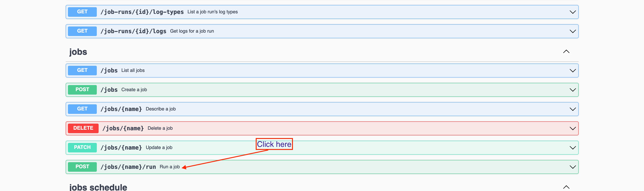Select the 'jobs' section heading
The image size is (644, 191).
[x=78, y=52]
